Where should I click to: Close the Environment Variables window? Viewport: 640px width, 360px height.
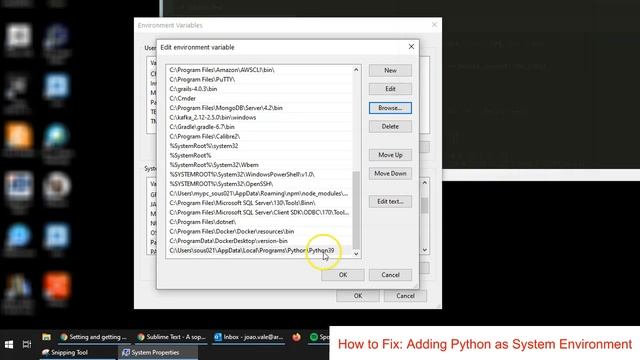click(434, 25)
